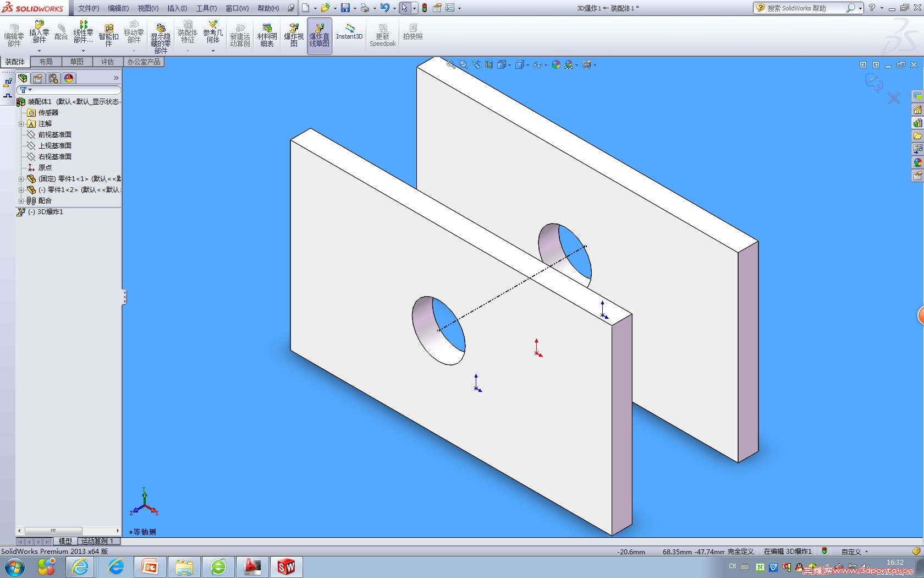Select 原点 origin in the feature tree
Screen dimensions: 924x578
point(45,168)
